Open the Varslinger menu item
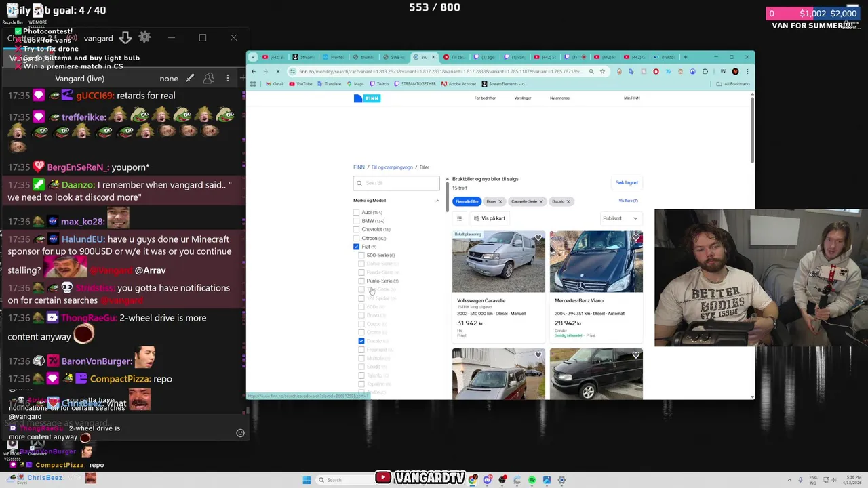This screenshot has height=488, width=868. [523, 98]
